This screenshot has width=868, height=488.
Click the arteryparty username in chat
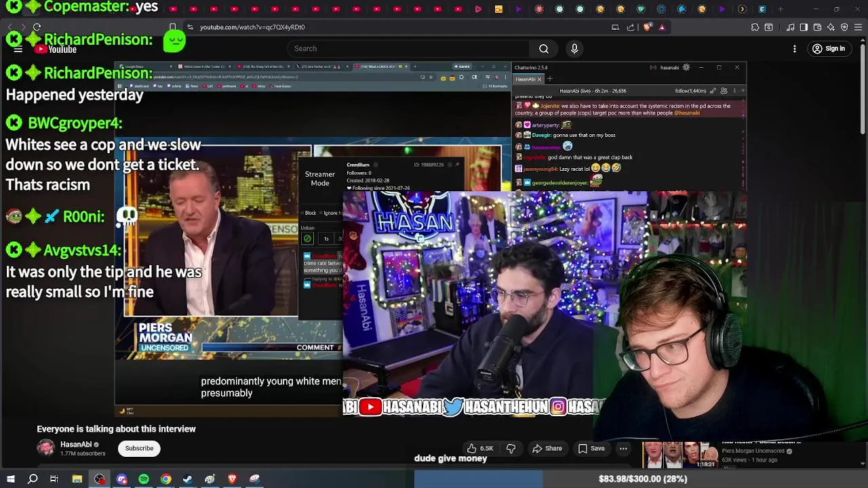click(545, 125)
